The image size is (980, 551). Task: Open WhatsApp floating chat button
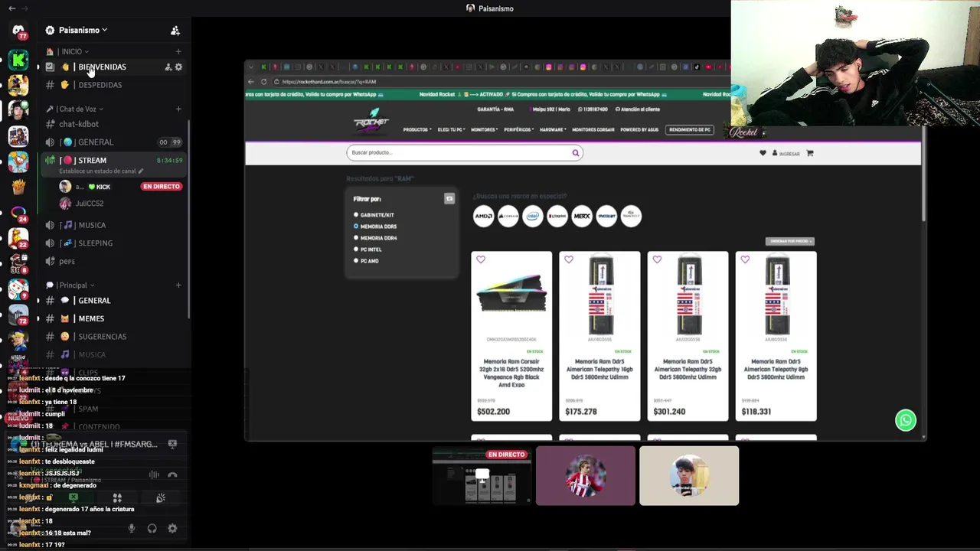tap(906, 420)
